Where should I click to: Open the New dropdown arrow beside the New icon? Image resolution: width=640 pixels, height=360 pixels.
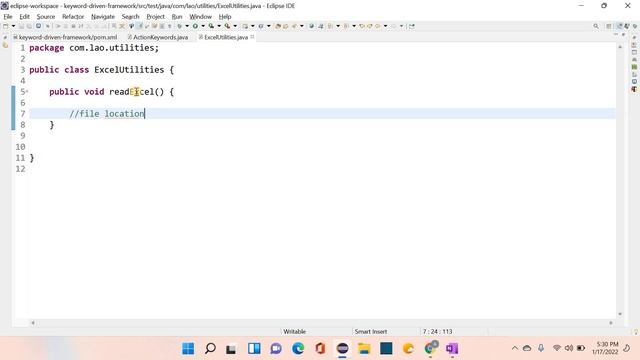(13, 26)
